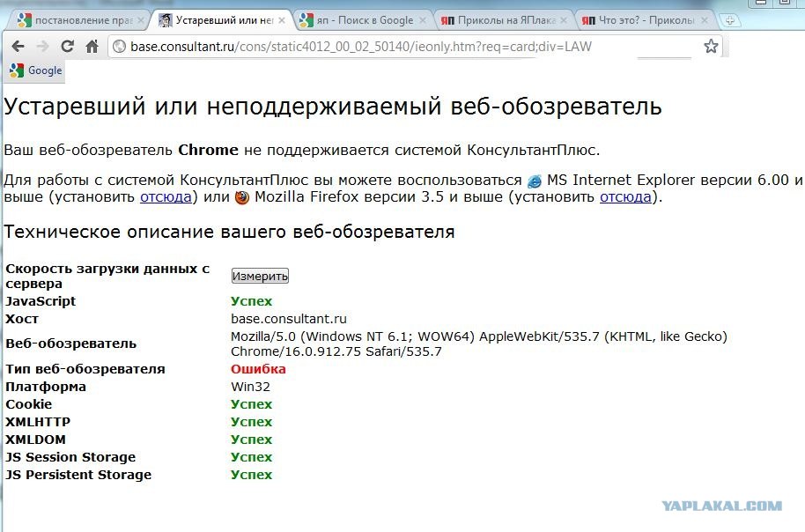805x532 pixels.
Task: Follow the 'отсюда' link for Internet Explorer
Action: click(x=166, y=196)
